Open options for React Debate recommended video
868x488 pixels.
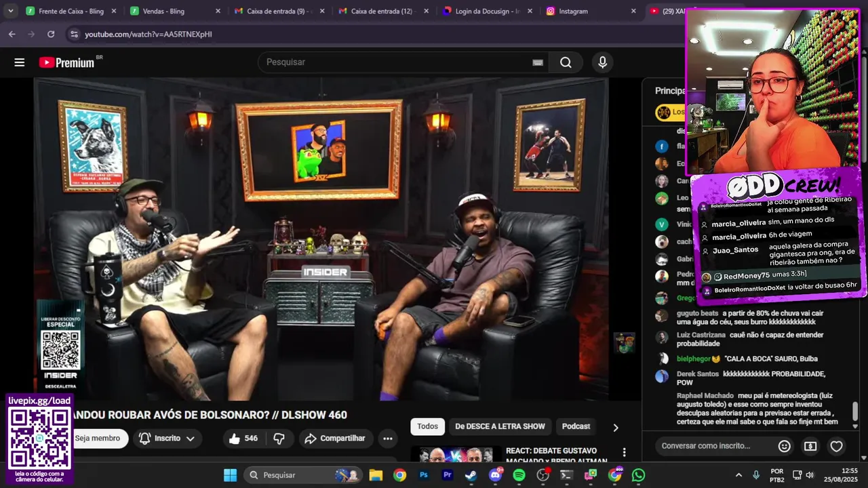tap(624, 452)
